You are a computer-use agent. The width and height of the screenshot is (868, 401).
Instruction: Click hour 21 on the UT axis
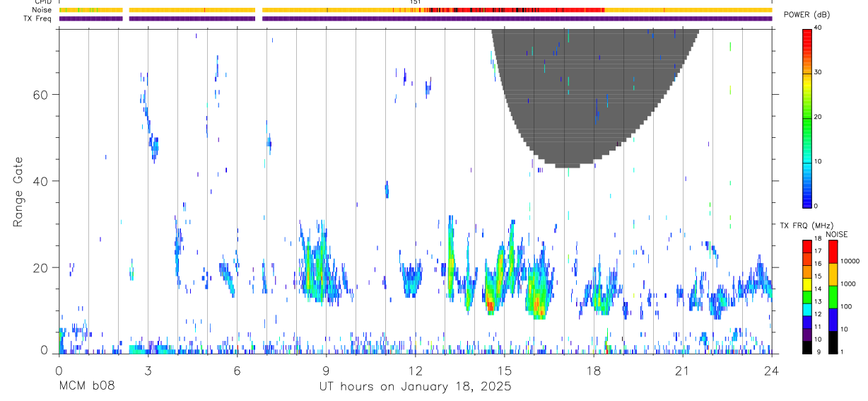point(683,369)
